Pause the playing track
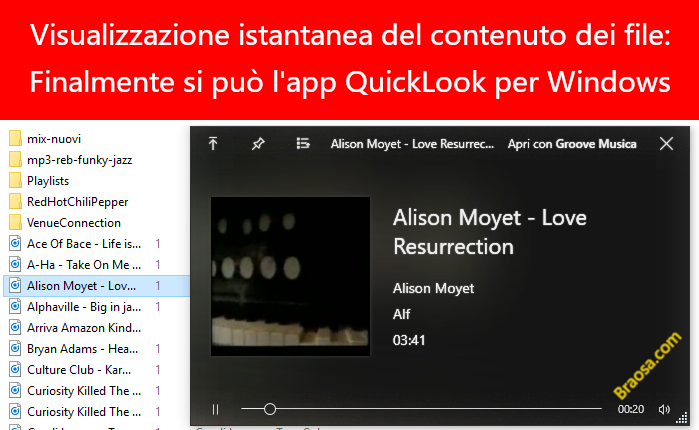Image resolution: width=699 pixels, height=430 pixels. point(215,409)
